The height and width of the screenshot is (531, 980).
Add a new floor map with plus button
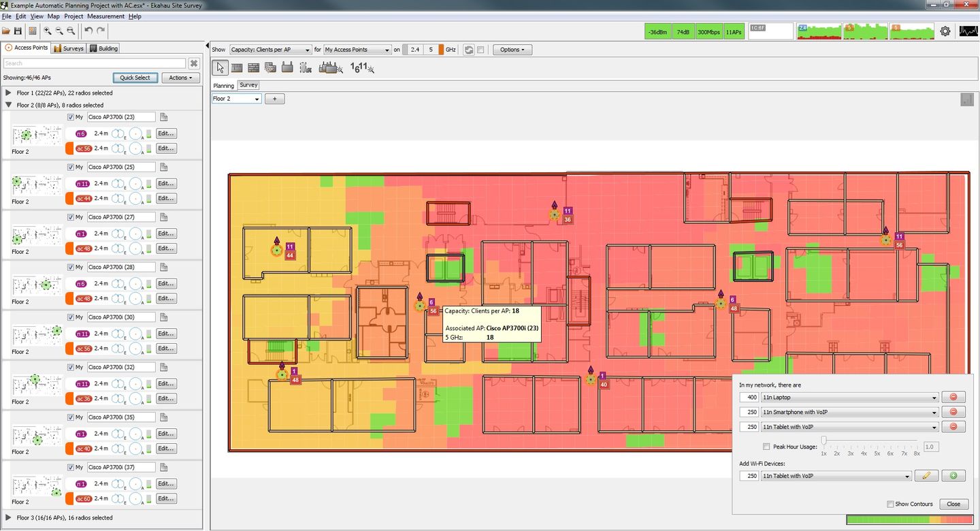click(275, 99)
